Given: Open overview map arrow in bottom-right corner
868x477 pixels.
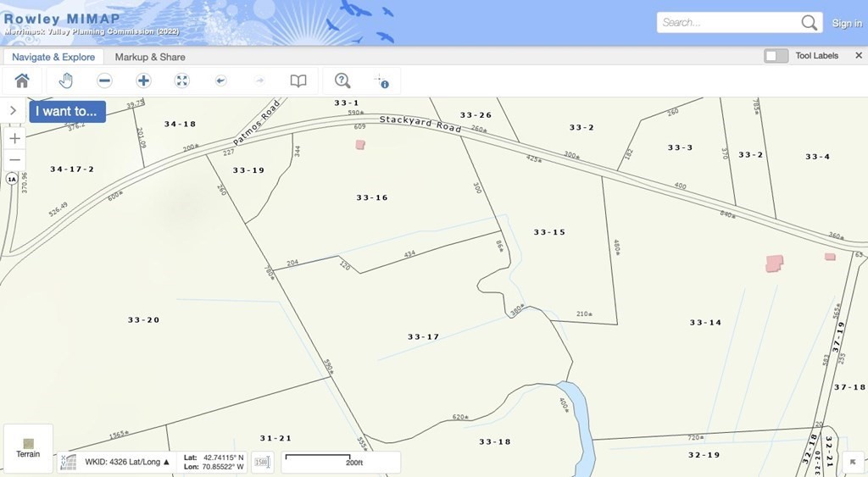Looking at the screenshot, I should (x=854, y=462).
